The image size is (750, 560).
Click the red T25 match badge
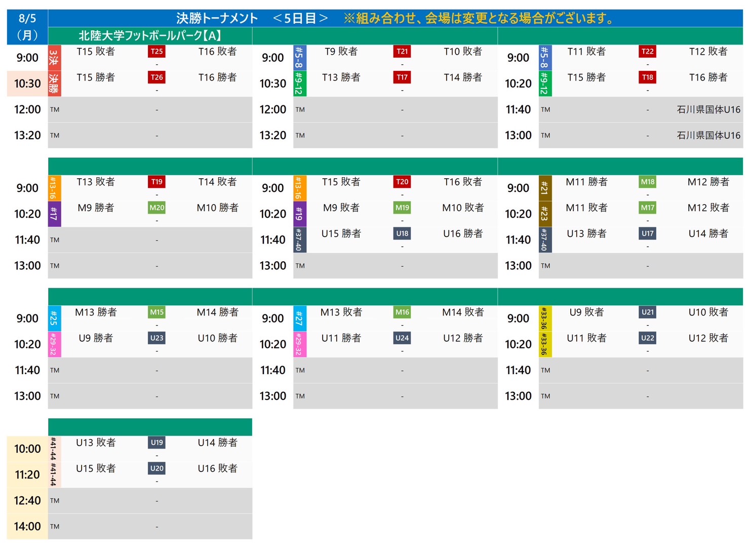click(x=156, y=52)
